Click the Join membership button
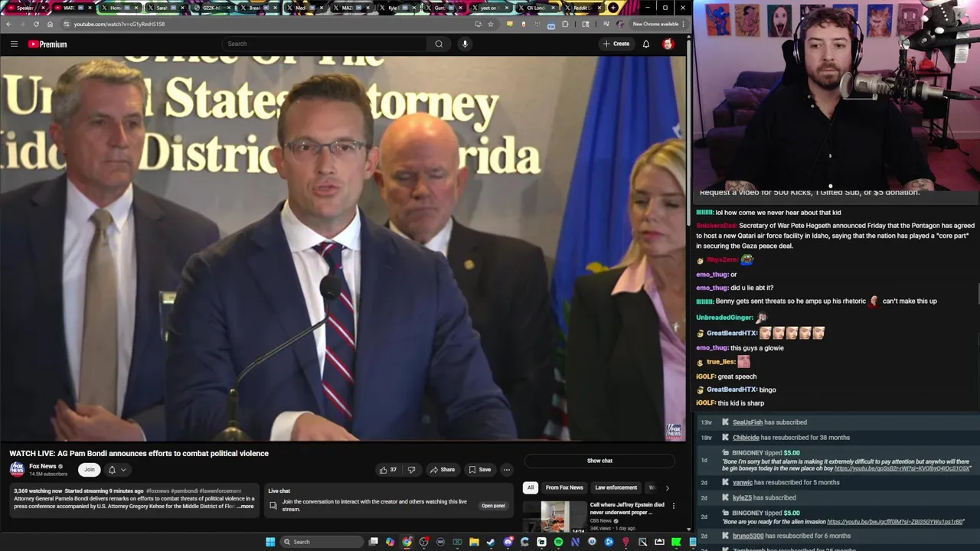The image size is (980, 551). coord(90,469)
